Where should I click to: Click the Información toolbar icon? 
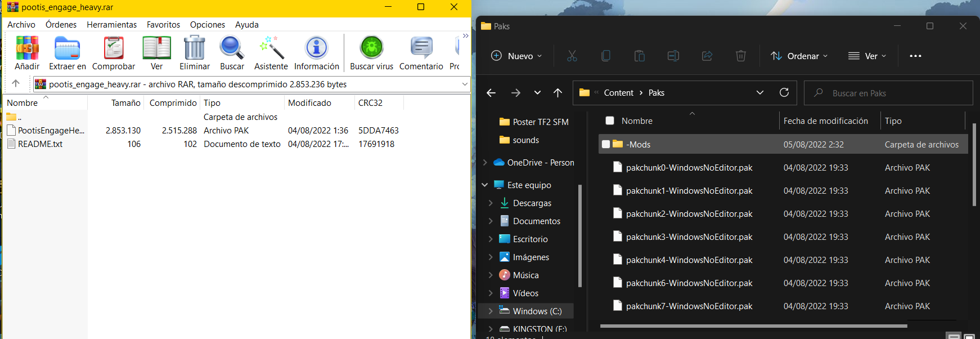[x=316, y=48]
